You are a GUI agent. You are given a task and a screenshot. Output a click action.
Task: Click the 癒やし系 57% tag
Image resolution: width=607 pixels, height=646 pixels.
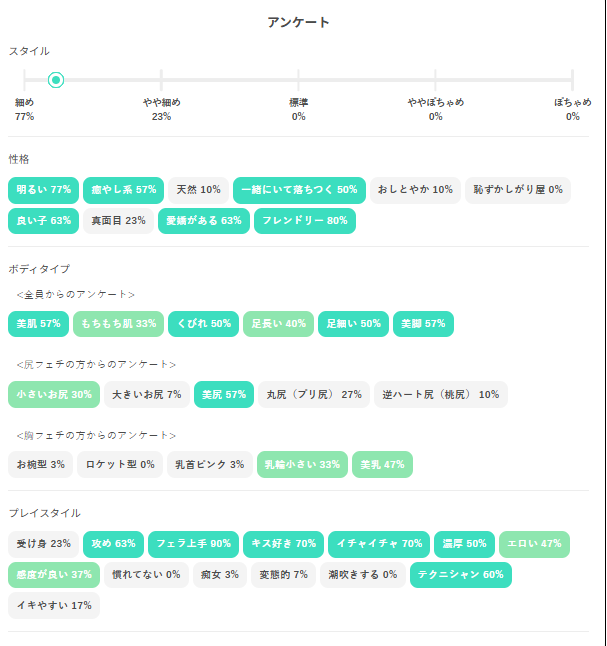click(123, 190)
